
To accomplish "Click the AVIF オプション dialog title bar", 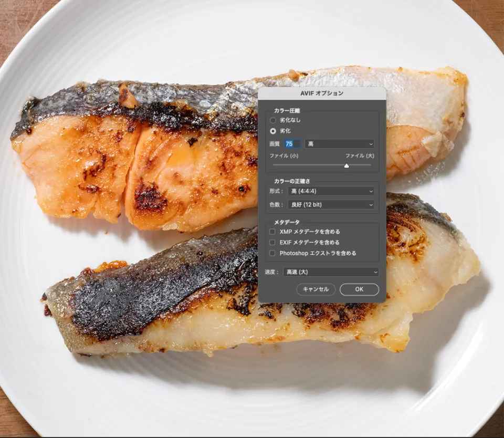I will pyautogui.click(x=322, y=93).
